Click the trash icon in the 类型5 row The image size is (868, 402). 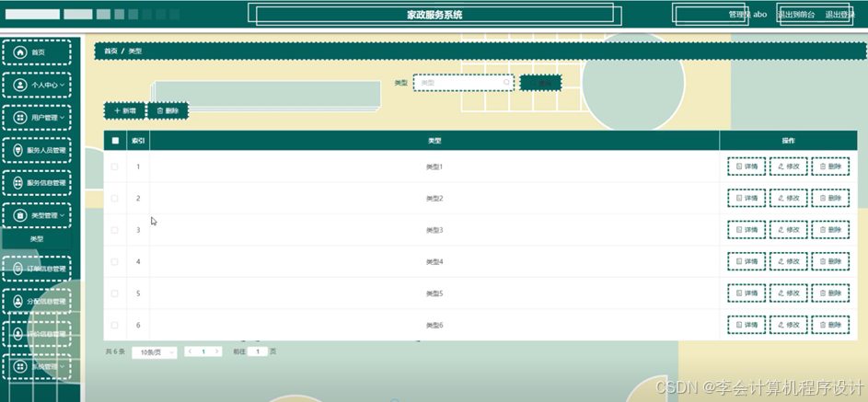[823, 293]
